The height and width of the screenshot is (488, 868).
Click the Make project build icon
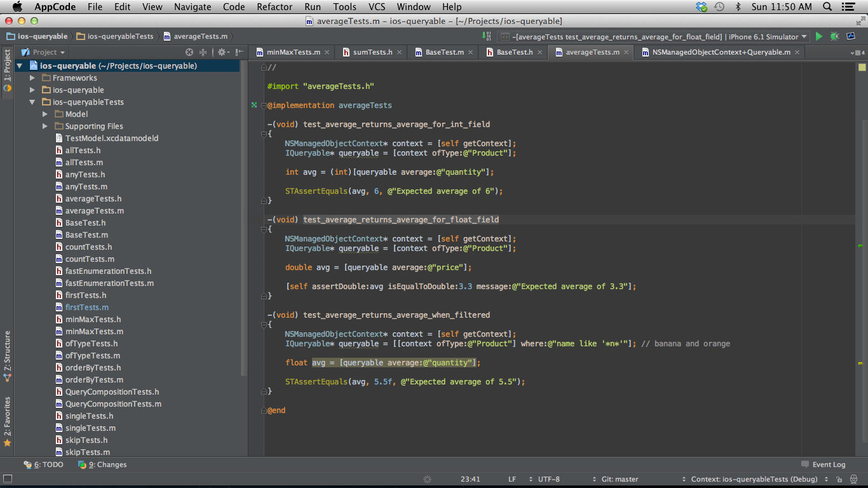tap(486, 37)
